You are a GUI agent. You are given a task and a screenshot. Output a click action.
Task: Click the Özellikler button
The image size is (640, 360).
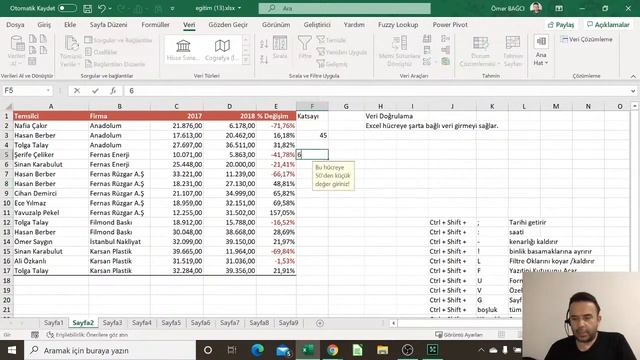101,52
